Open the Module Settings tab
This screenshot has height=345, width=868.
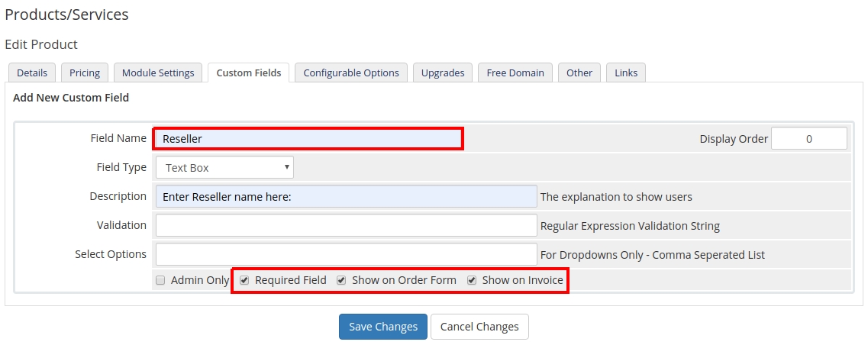[x=159, y=73]
